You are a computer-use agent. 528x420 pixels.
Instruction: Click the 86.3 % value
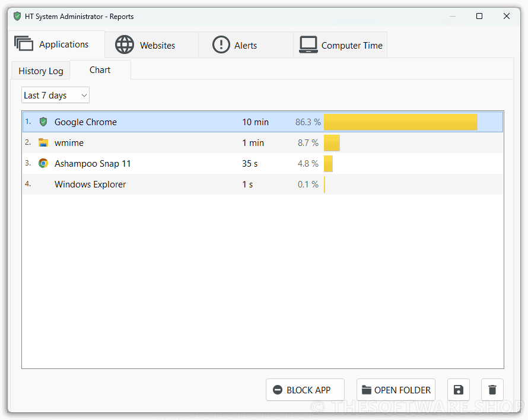point(308,122)
